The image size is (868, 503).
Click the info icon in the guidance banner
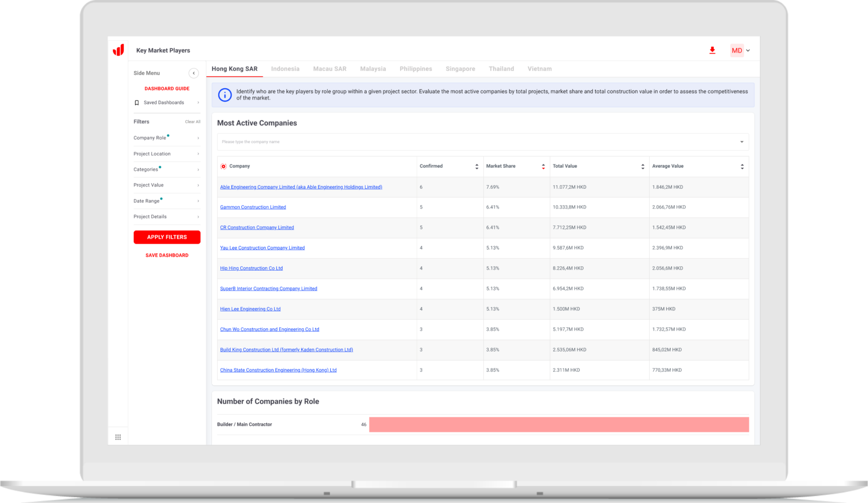point(224,95)
